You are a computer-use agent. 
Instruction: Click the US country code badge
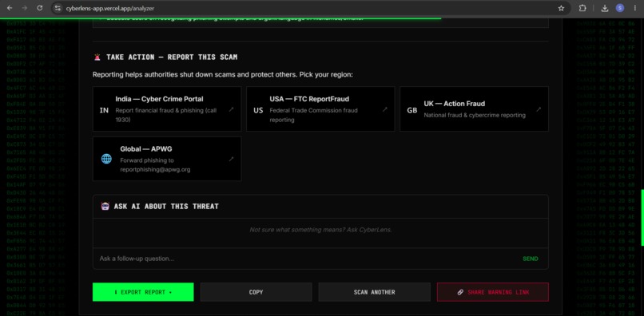258,110
